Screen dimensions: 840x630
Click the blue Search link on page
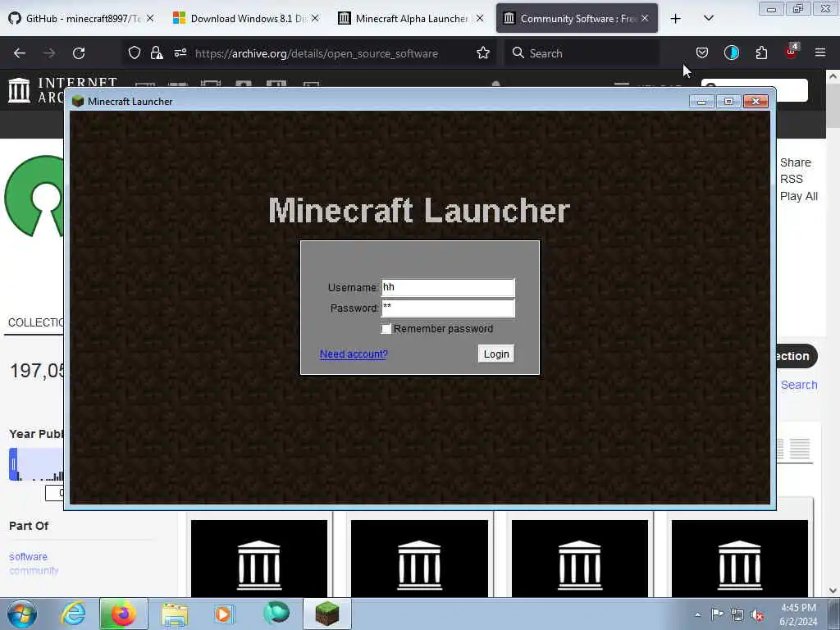coord(799,385)
